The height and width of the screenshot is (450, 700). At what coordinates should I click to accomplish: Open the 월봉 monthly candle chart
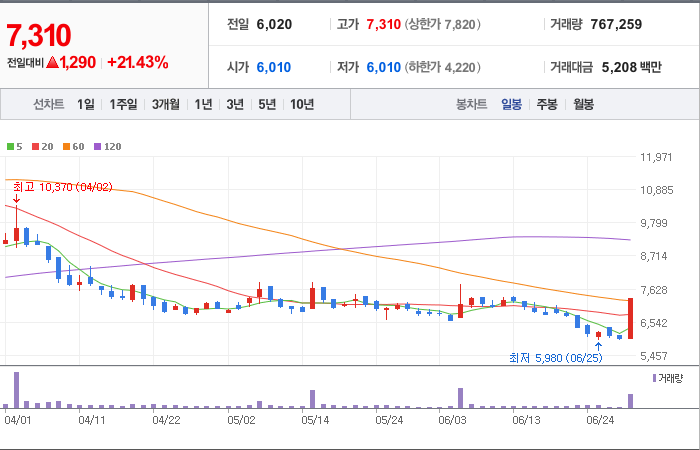click(x=583, y=105)
